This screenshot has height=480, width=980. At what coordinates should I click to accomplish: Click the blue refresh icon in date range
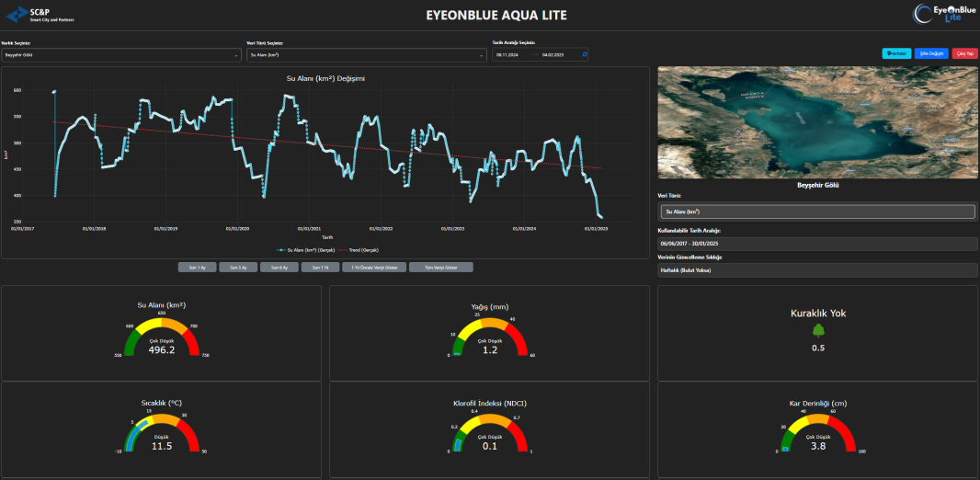click(x=585, y=55)
